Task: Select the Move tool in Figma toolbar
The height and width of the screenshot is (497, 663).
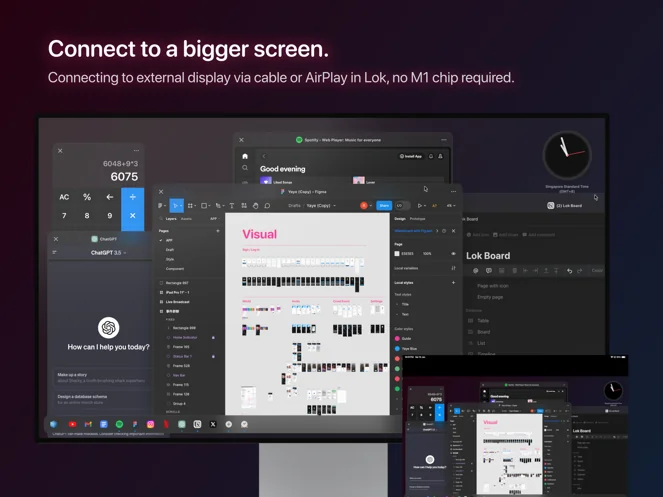Action: click(x=175, y=205)
